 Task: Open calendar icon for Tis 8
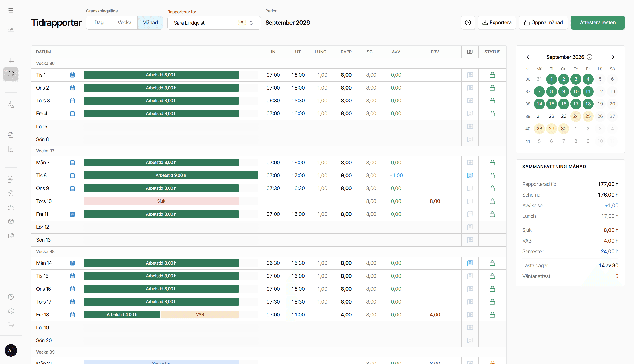(x=72, y=175)
